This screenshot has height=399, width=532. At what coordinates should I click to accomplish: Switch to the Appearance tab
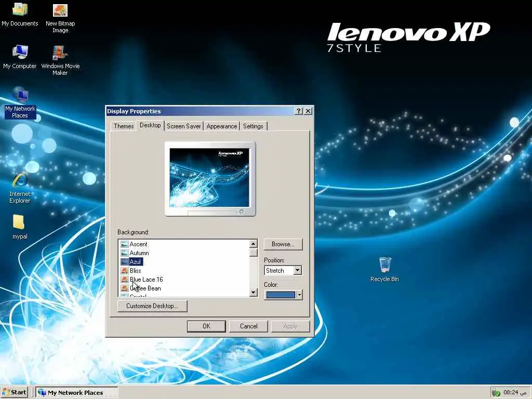coord(221,126)
